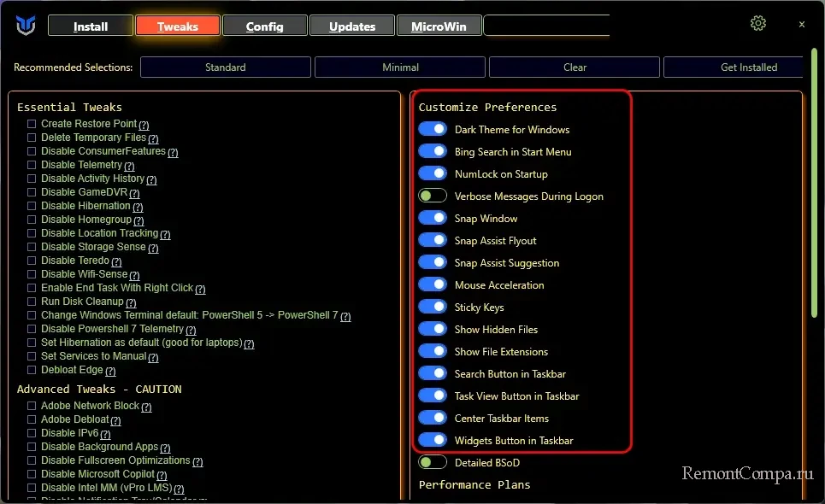This screenshot has width=825, height=504.
Task: Apply the Standard recommended selection
Action: point(225,67)
